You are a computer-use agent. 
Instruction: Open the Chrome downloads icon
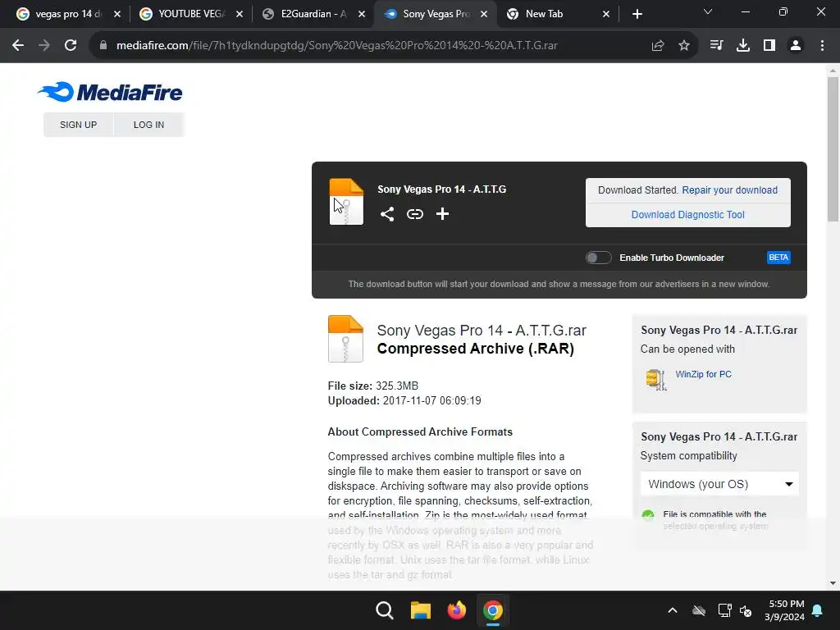click(x=742, y=46)
